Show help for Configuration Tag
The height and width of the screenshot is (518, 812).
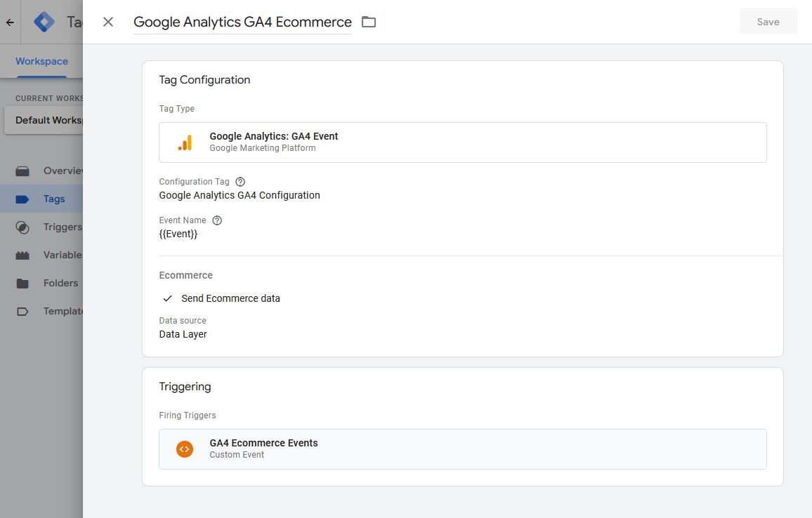240,182
